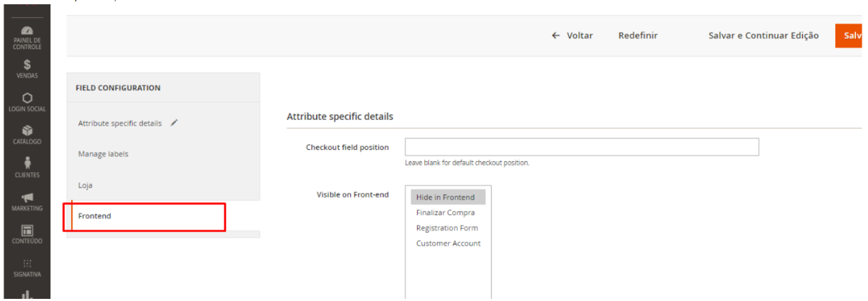Click the Signativa sidebar icon

point(27,263)
